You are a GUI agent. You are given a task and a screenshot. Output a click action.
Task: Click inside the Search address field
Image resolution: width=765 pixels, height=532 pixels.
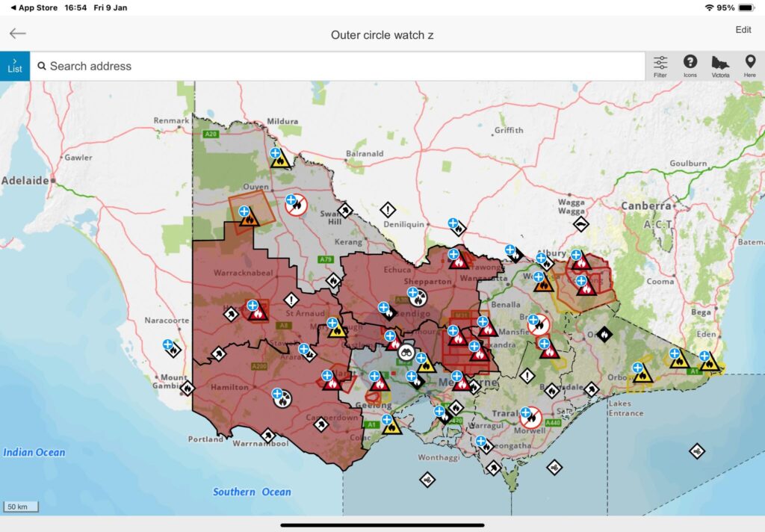(224, 66)
